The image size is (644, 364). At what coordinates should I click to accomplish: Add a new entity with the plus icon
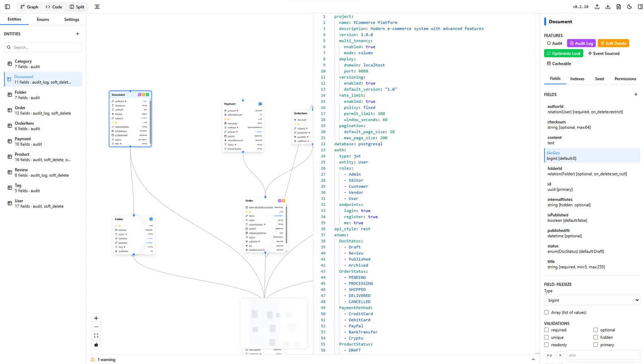pos(78,34)
